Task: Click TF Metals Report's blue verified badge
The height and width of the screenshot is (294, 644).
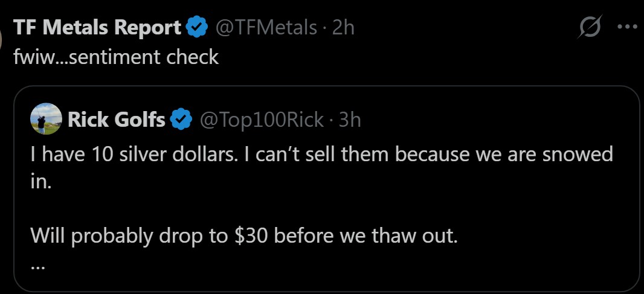Action: [x=197, y=28]
